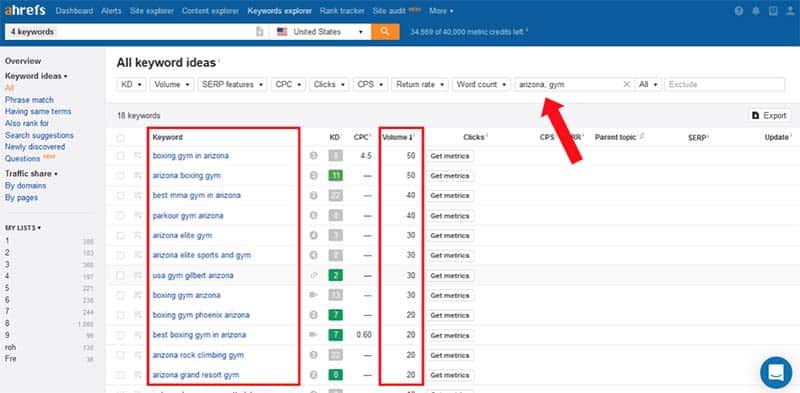Check the box for 'arizona grand resort gym'

pyautogui.click(x=120, y=375)
